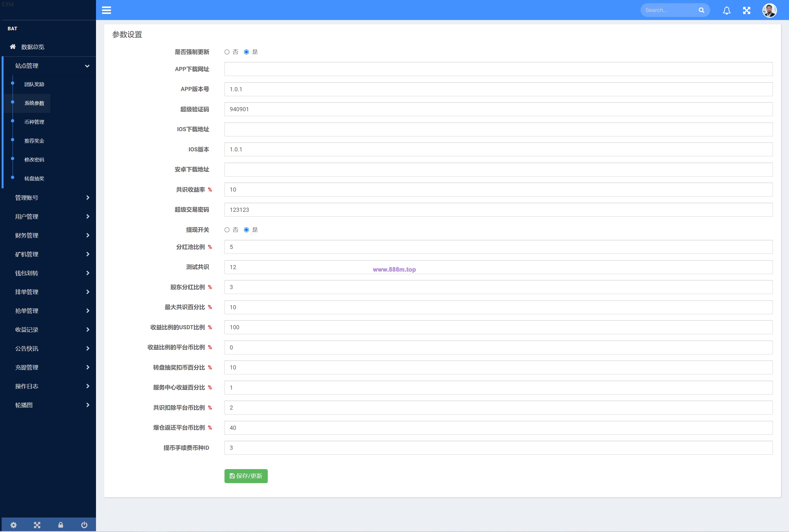Click the 收益比例的平台币比例 field

pyautogui.click(x=498, y=347)
